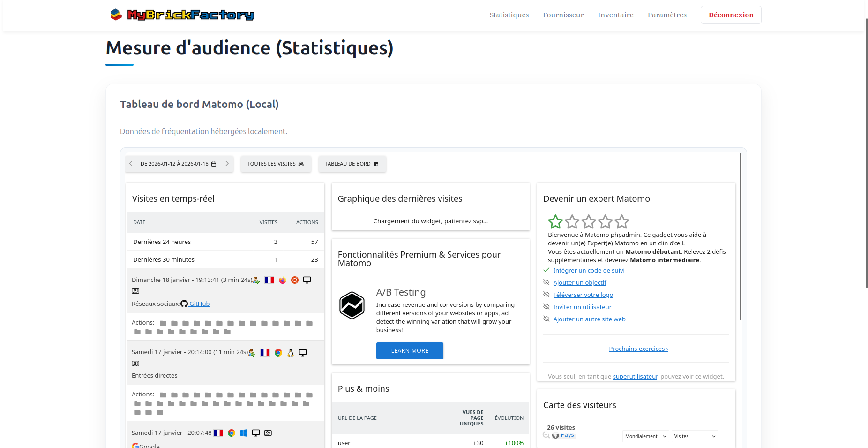Open the Mondialement region dropdown
Screen dimensions: 868x448
point(645,436)
